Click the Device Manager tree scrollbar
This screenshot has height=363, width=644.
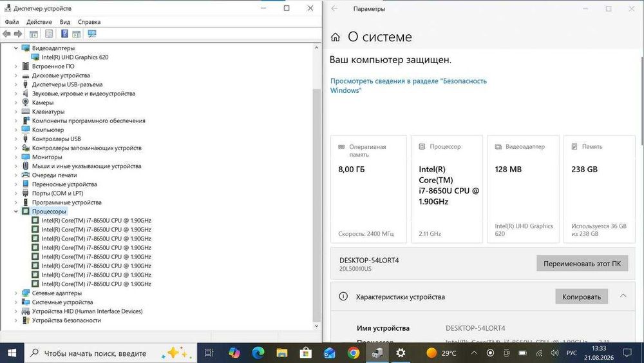(316, 206)
